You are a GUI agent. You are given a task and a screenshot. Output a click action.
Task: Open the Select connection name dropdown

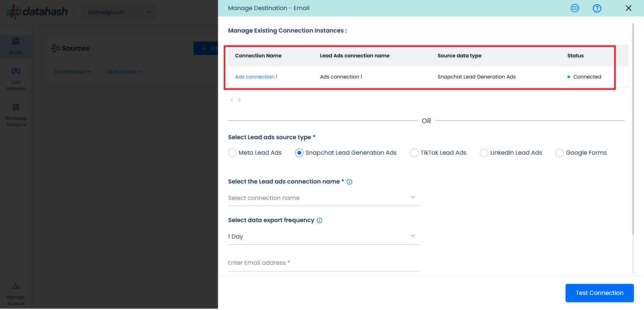pos(324,198)
